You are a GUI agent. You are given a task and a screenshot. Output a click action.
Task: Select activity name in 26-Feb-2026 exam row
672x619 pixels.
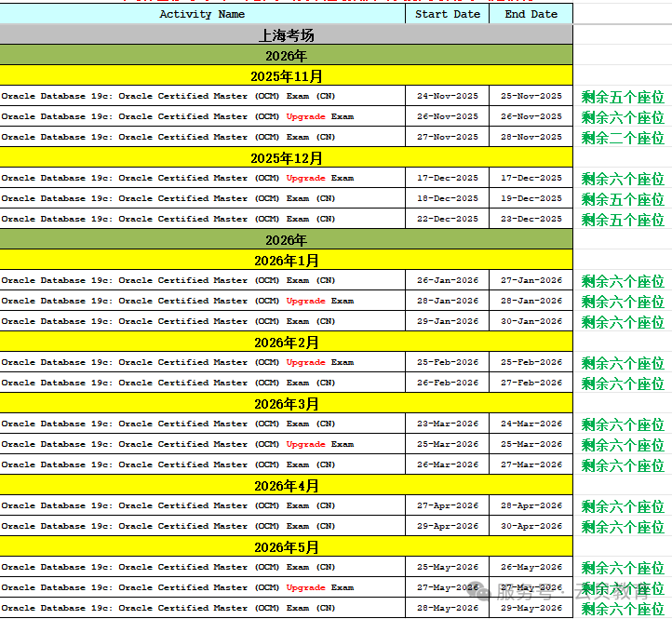[168, 383]
